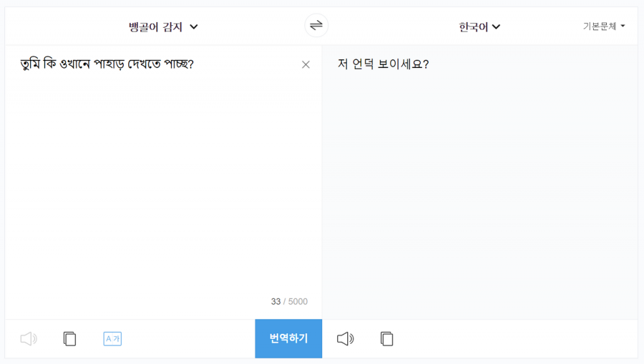The height and width of the screenshot is (364, 644).
Task: Expand the chevron beside 벵골어 감지
Action: pos(194,27)
